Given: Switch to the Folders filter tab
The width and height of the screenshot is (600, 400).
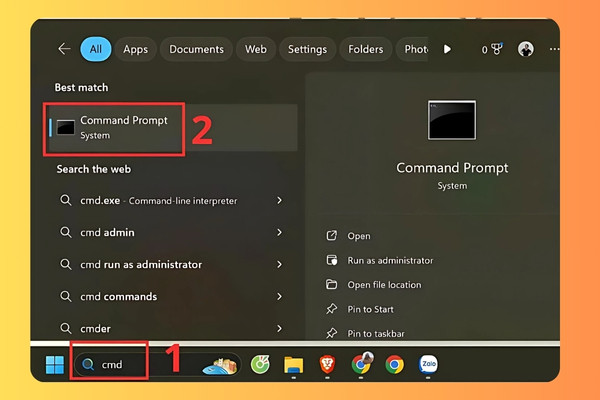Looking at the screenshot, I should (x=365, y=49).
